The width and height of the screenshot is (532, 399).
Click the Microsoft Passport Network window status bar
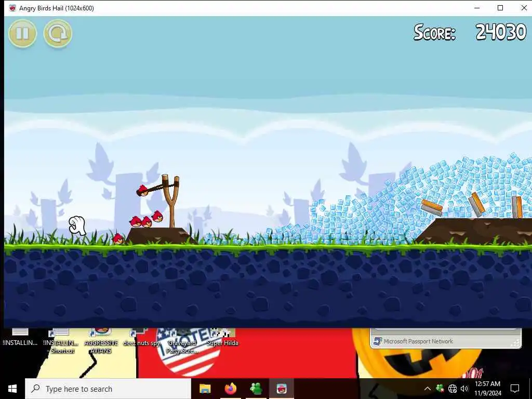tap(446, 341)
